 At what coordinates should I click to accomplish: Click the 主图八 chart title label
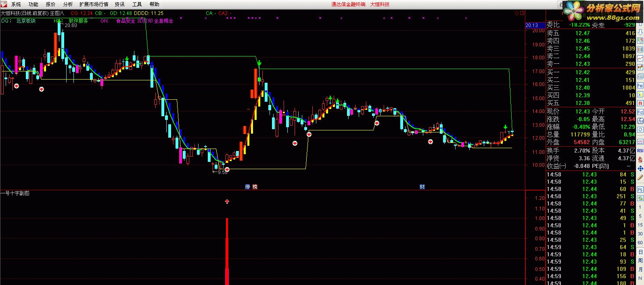57,13
